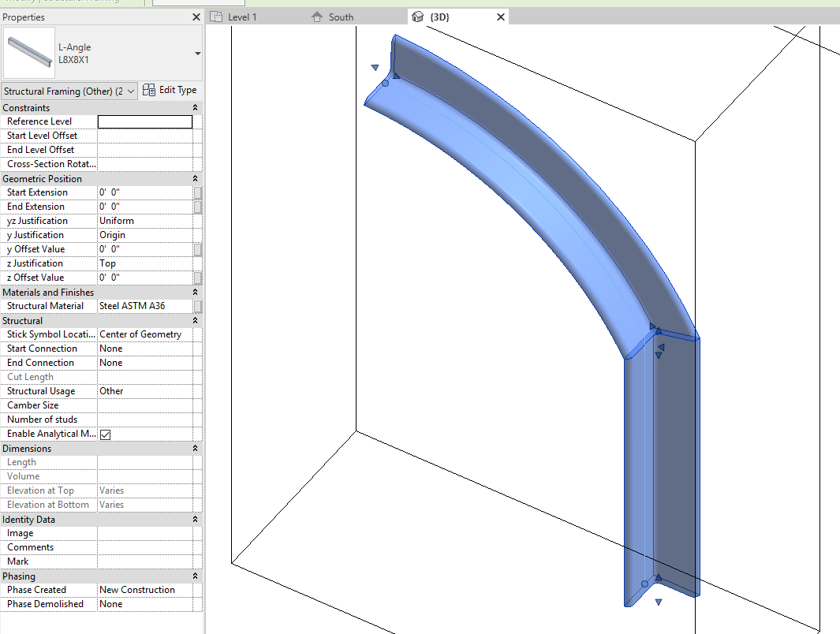Switch to the South elevation tab
Viewport: 840px width, 634px height.
[341, 16]
